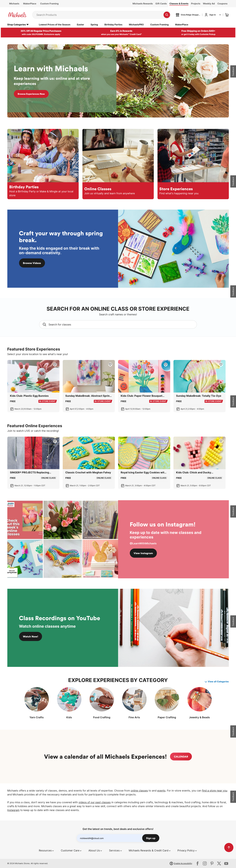The width and height of the screenshot is (236, 868).
Task: Click Browse Experiences Now button
Action: [x=31, y=94]
